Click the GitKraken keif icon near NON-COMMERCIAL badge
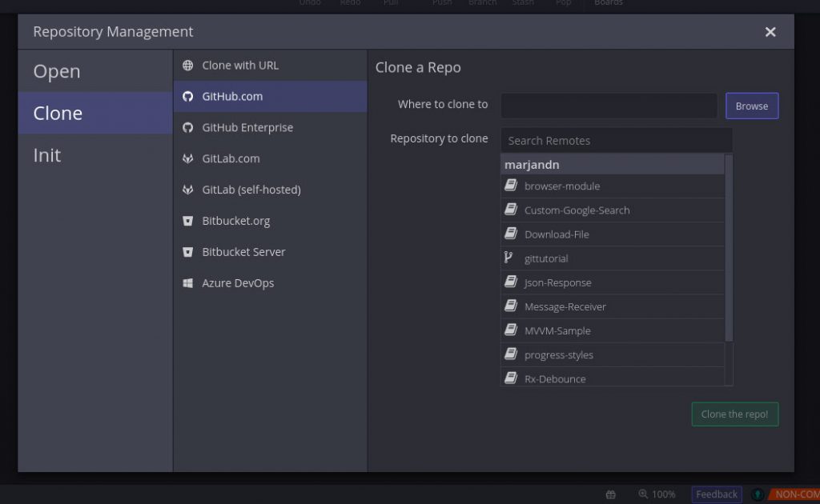Screen dimensions: 820x504 758,494
